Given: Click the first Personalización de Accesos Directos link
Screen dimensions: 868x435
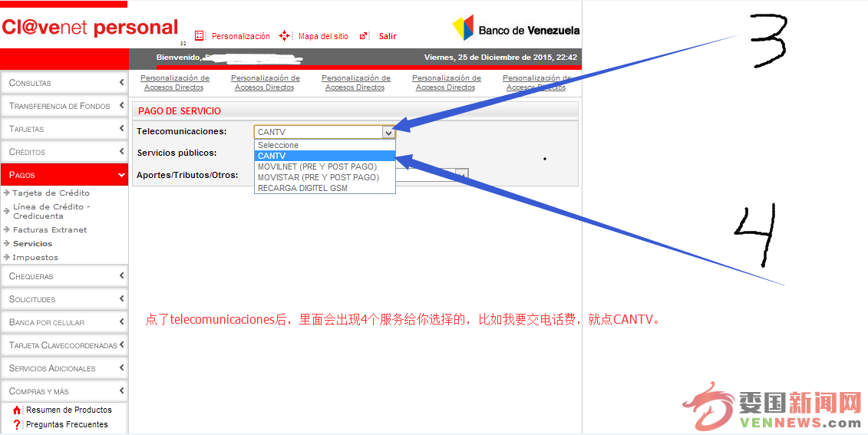Looking at the screenshot, I should (x=175, y=82).
